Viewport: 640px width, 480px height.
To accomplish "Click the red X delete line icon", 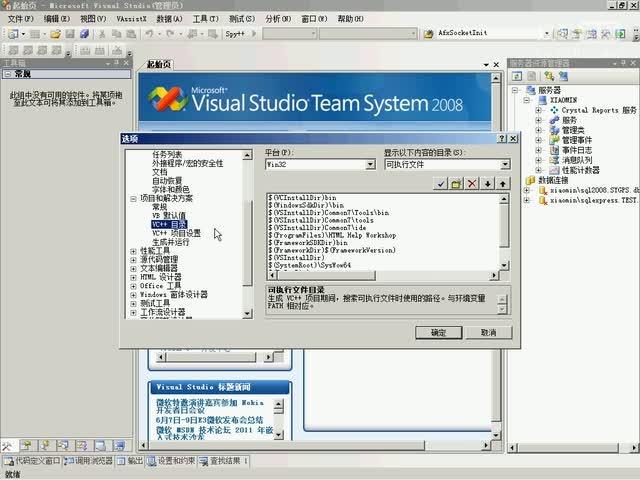I will coord(472,184).
